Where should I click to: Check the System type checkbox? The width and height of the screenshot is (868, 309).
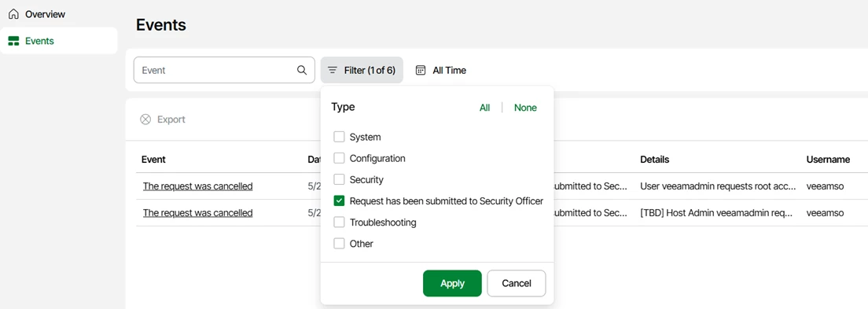click(339, 137)
